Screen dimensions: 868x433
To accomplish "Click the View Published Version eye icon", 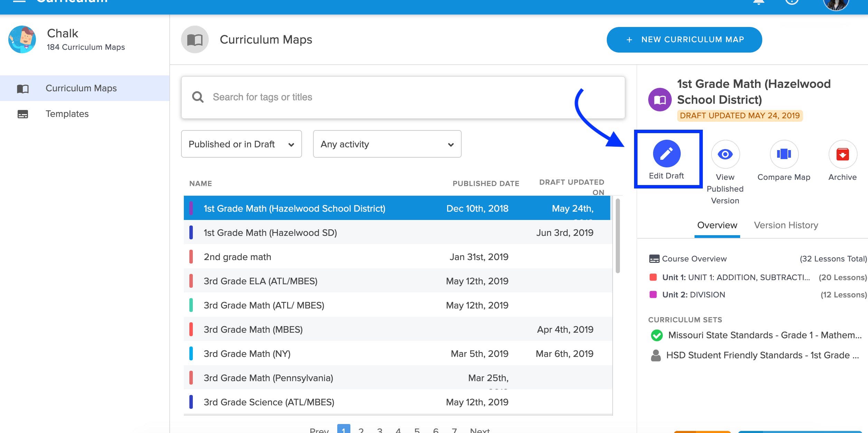I will [x=725, y=154].
